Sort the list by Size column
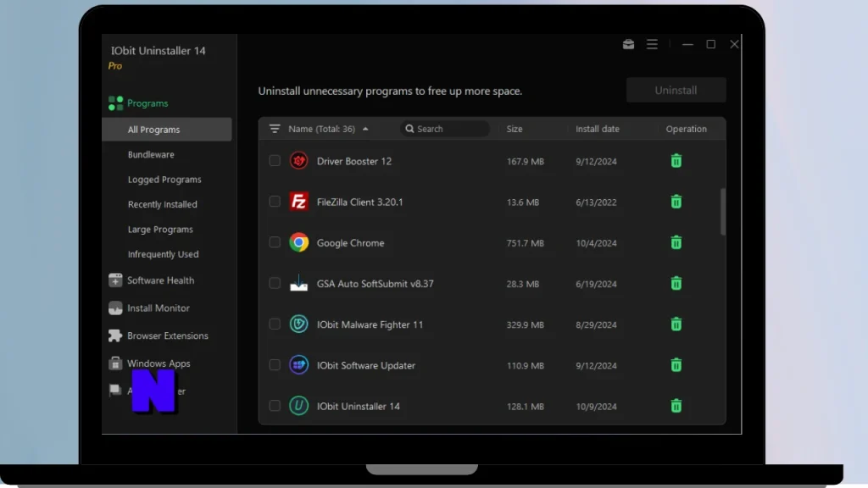Image resolution: width=868 pixels, height=488 pixels. pos(515,129)
